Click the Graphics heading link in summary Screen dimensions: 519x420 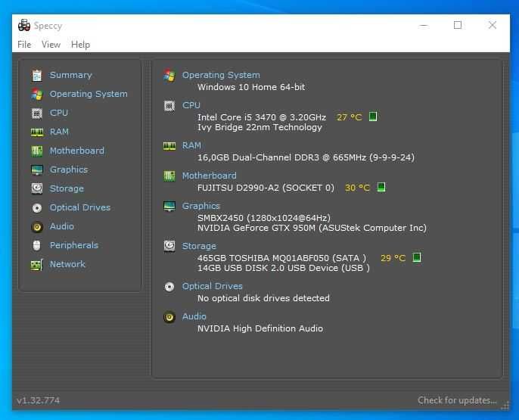pyautogui.click(x=201, y=206)
